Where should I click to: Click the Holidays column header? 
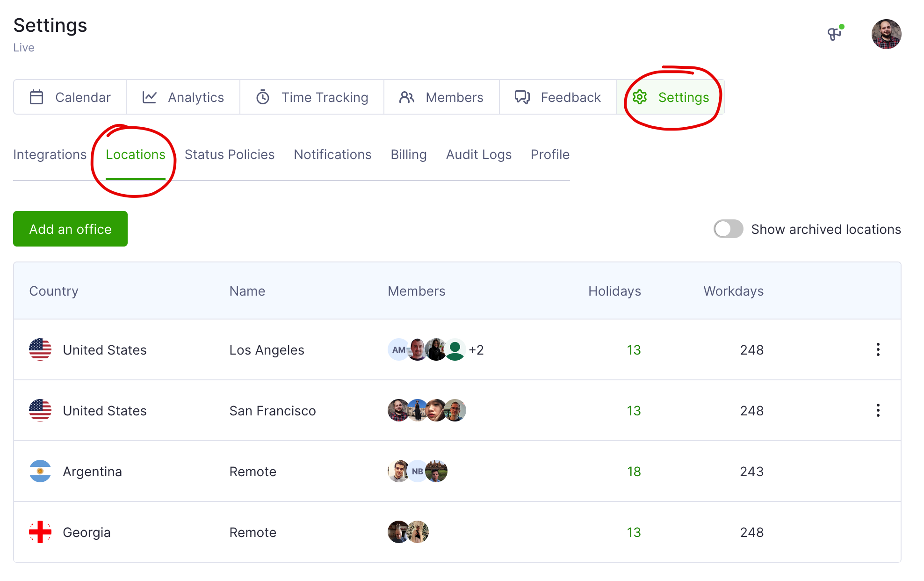click(614, 291)
